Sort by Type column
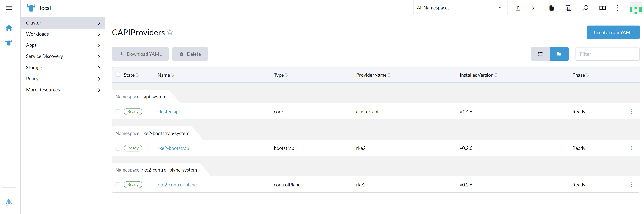Image resolution: width=644 pixels, height=214 pixels. pyautogui.click(x=281, y=75)
